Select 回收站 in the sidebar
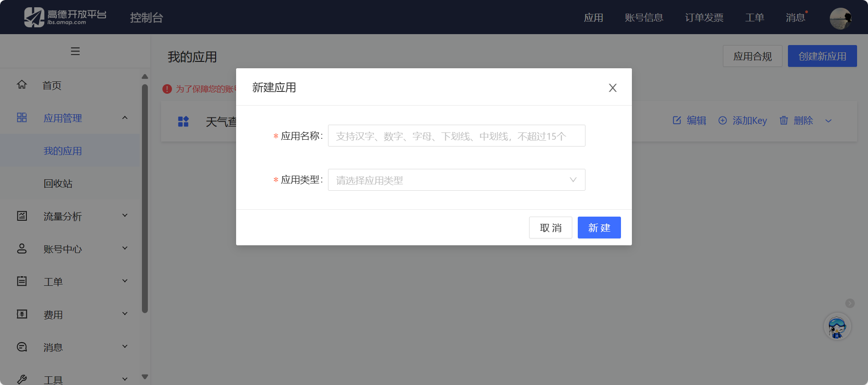The image size is (868, 385). coord(58,183)
